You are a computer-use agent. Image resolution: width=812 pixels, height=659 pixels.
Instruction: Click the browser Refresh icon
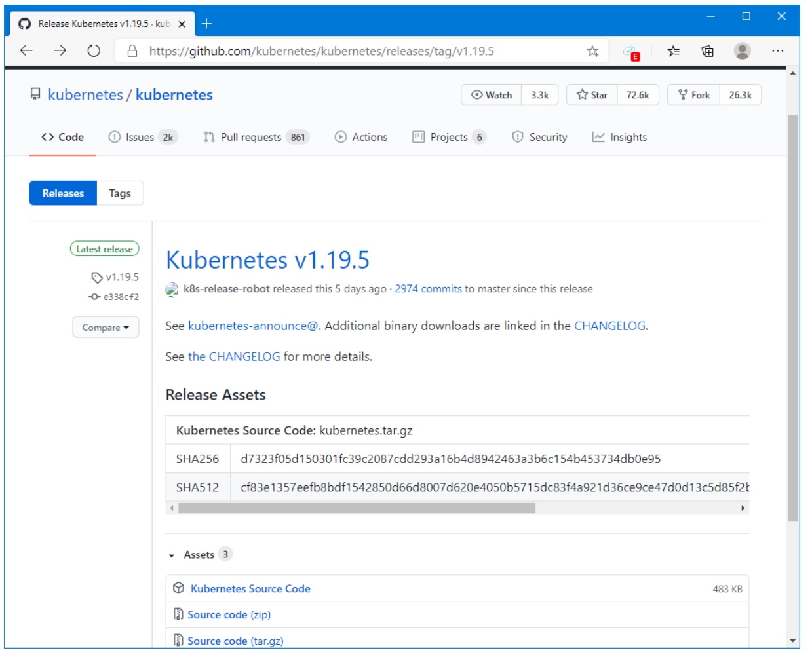click(94, 51)
